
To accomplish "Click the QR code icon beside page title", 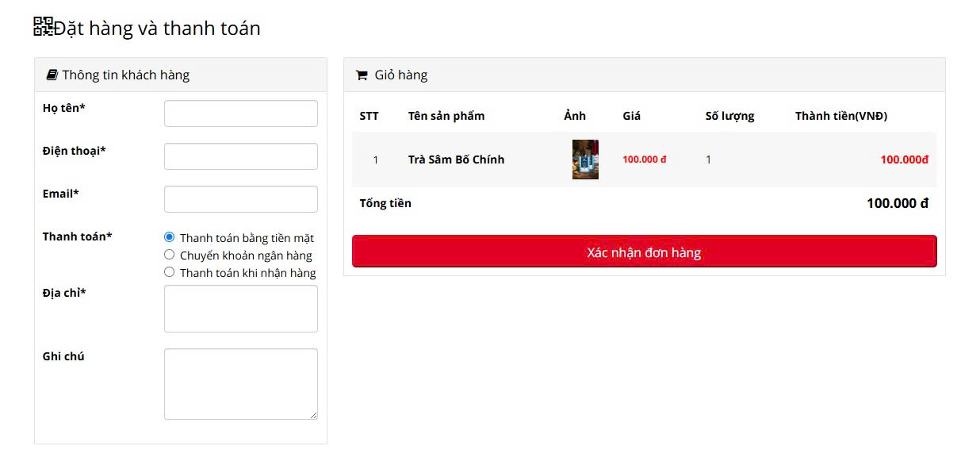I will tap(43, 26).
